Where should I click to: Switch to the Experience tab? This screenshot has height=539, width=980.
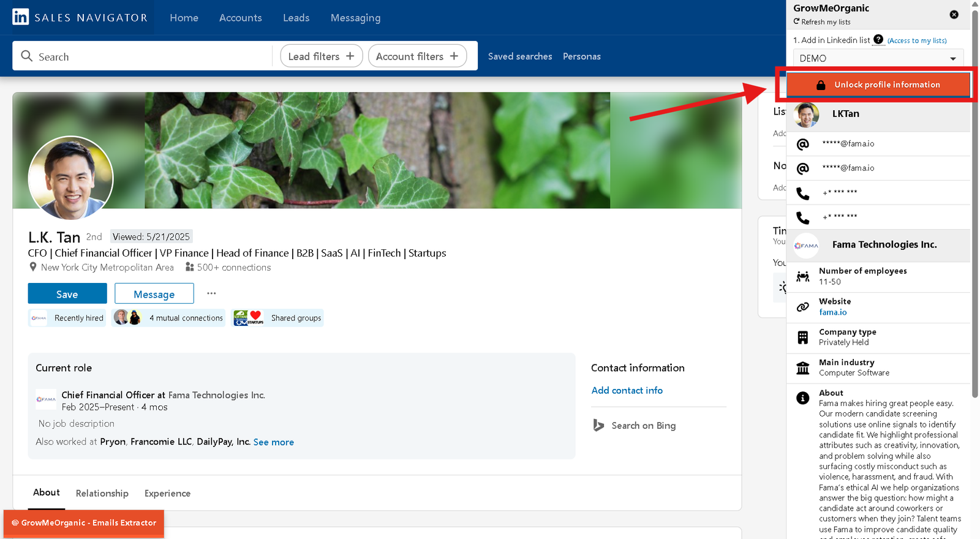(x=167, y=493)
